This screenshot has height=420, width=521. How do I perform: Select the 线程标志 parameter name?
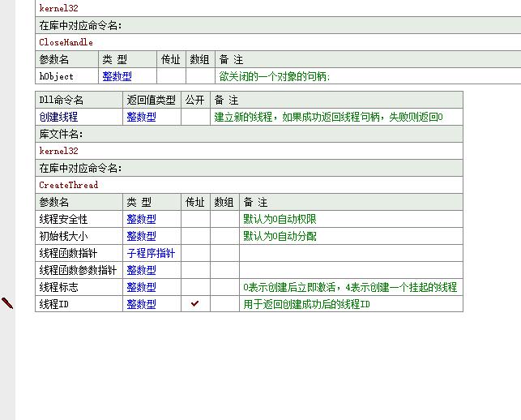point(58,287)
